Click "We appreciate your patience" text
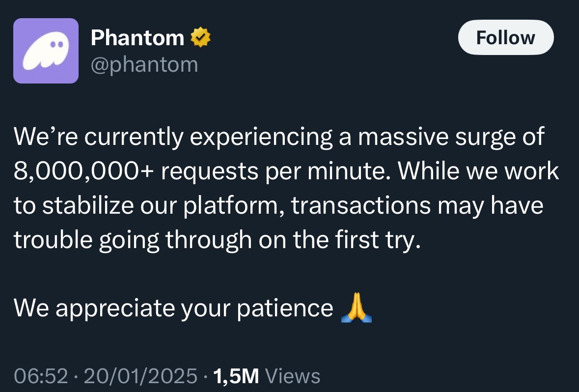This screenshot has width=579, height=392. tap(173, 308)
